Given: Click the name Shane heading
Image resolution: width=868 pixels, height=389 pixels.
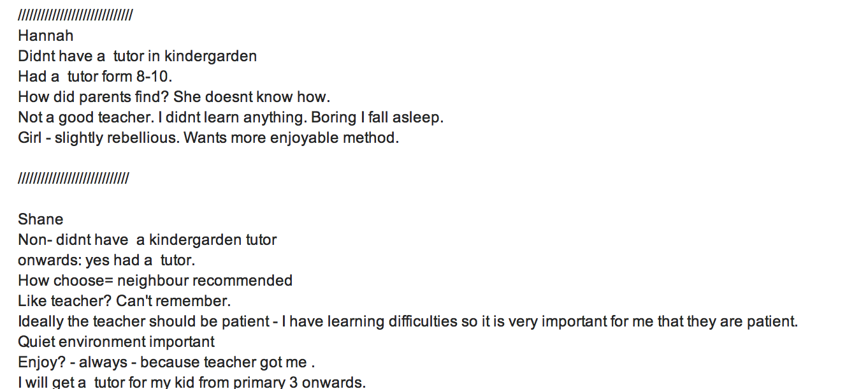Looking at the screenshot, I should click(41, 219).
